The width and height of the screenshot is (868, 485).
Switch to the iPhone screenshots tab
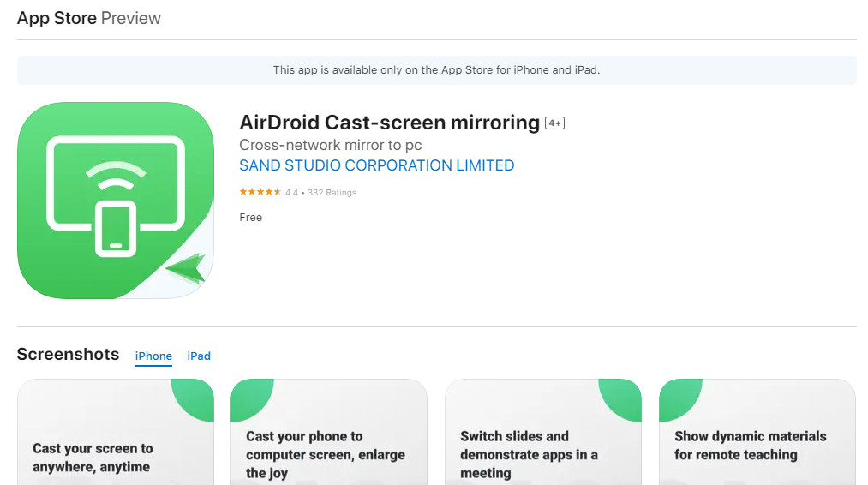coord(153,356)
